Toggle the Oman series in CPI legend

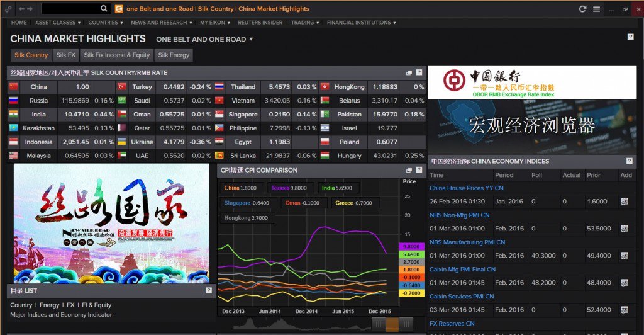[303, 203]
